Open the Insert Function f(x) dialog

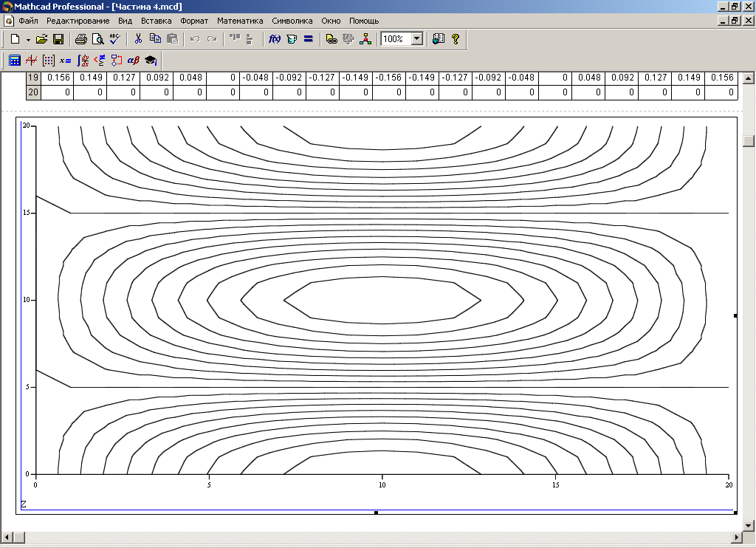pyautogui.click(x=275, y=39)
